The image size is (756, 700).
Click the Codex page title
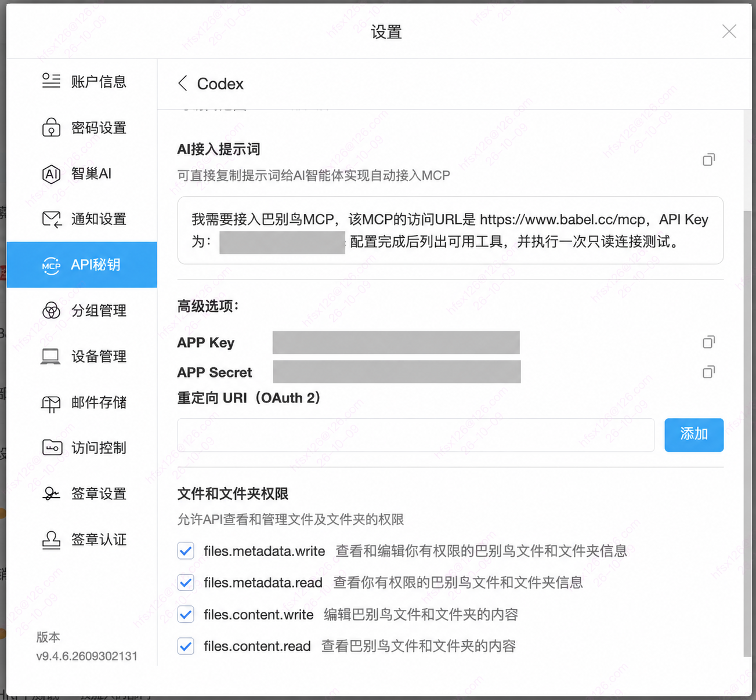coord(220,84)
